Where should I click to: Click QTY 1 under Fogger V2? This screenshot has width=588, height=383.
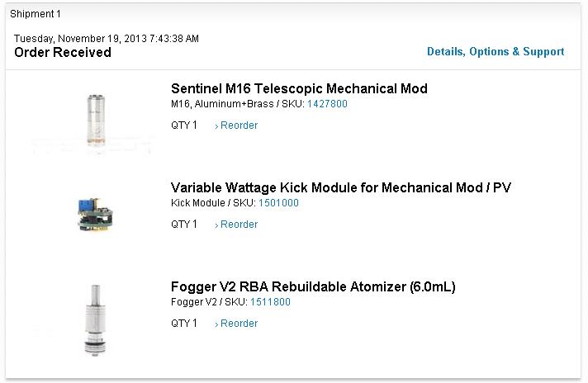pyautogui.click(x=183, y=324)
